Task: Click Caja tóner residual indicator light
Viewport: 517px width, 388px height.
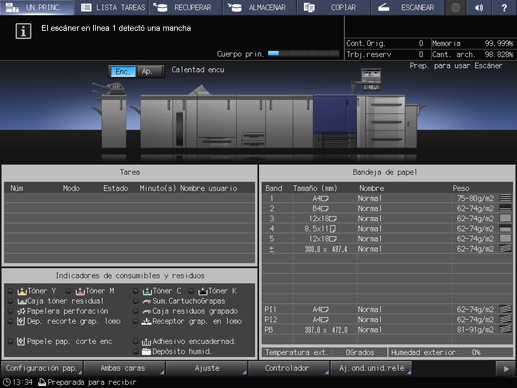Action: pos(10,301)
